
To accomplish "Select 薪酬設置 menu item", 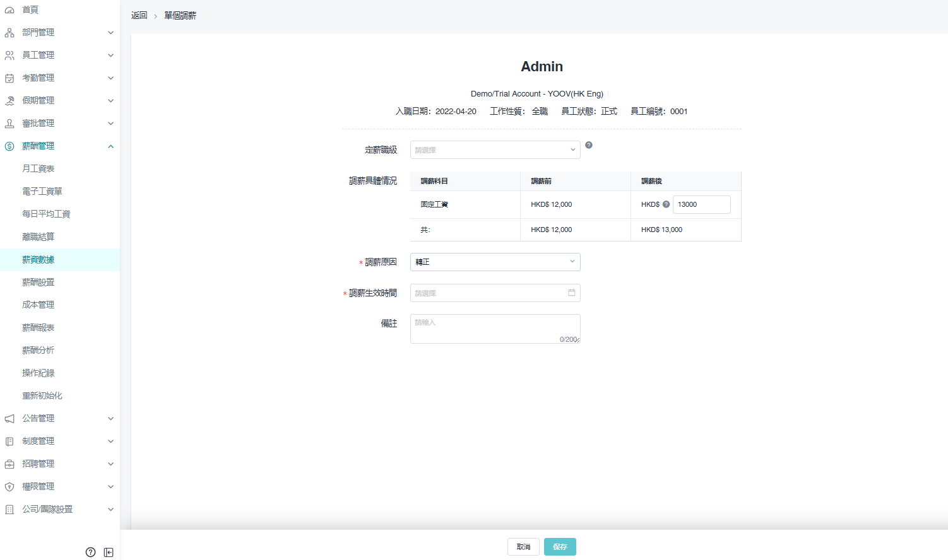I will pyautogui.click(x=39, y=283).
